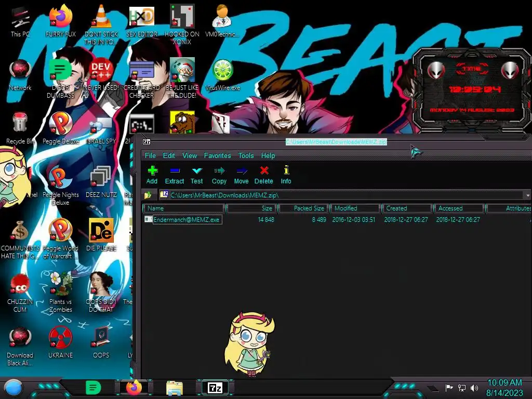Sort file list by Modified column

[x=354, y=208]
